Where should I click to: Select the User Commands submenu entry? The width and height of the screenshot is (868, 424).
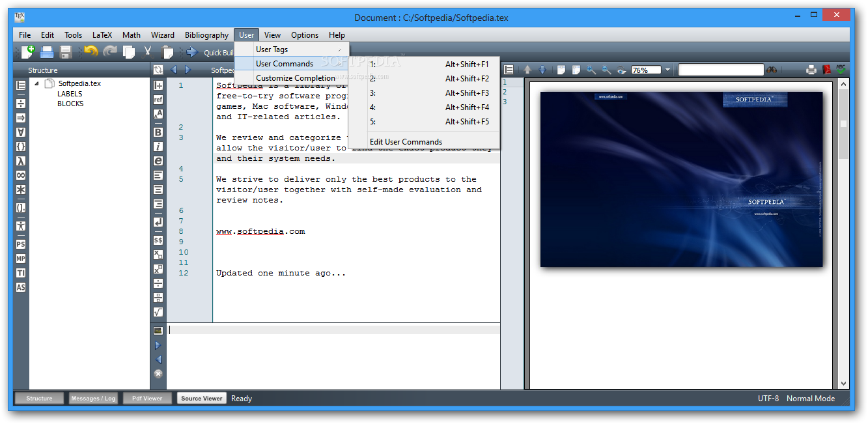click(x=292, y=64)
